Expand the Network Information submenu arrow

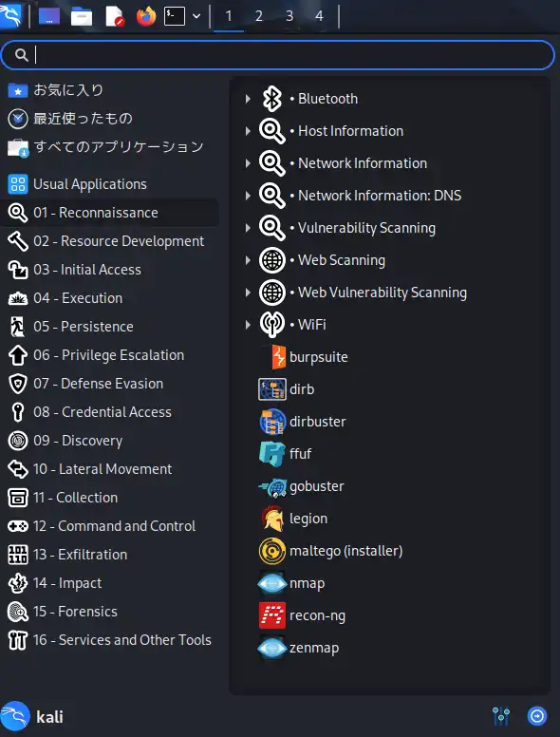tap(248, 163)
